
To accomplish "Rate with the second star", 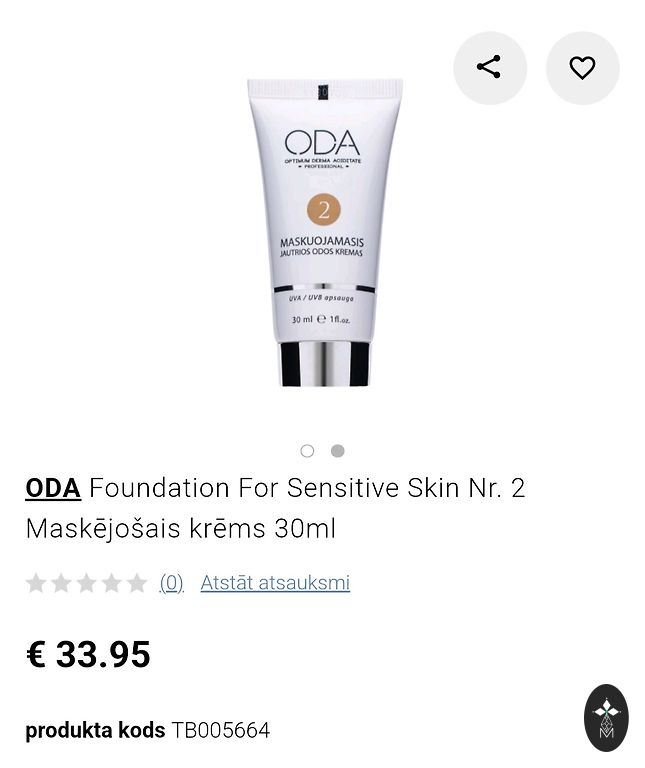I will click(61, 583).
